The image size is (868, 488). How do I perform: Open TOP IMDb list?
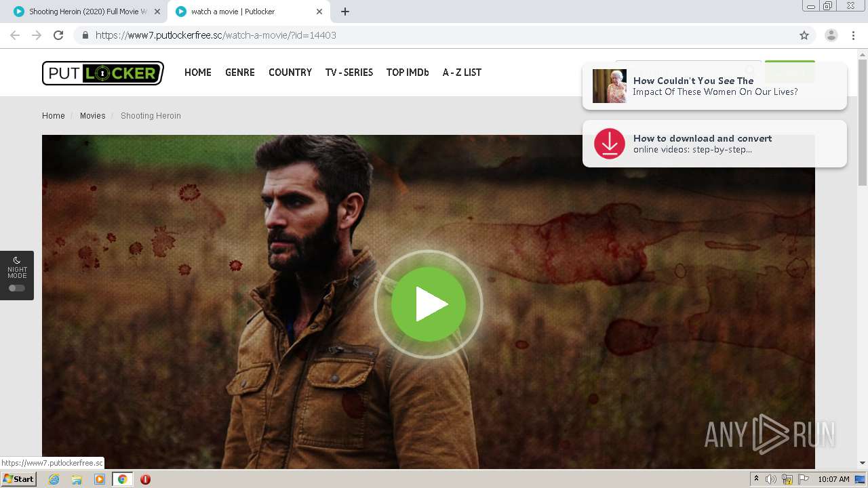(x=408, y=73)
